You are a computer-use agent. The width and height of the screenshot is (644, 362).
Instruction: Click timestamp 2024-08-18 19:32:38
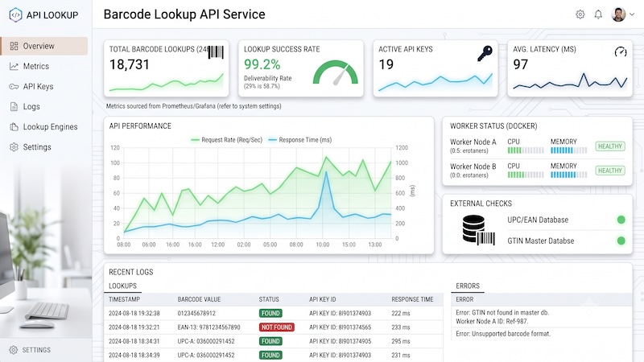point(134,313)
